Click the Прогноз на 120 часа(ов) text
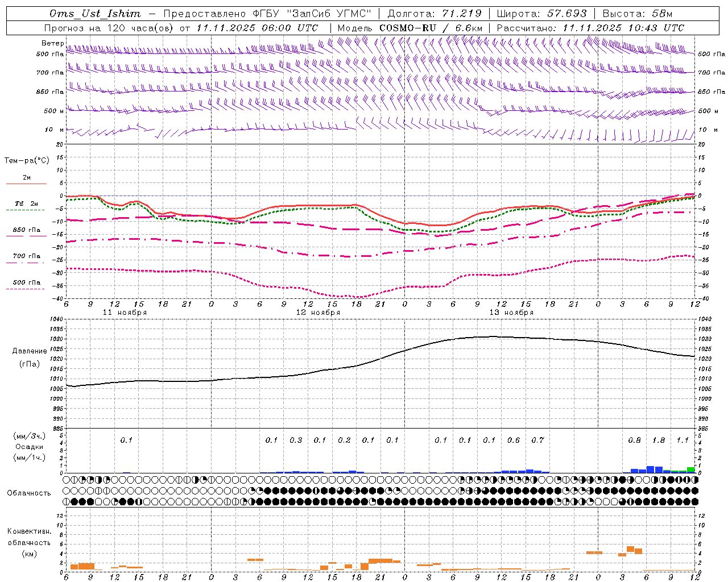The height and width of the screenshot is (582, 728). [x=109, y=28]
